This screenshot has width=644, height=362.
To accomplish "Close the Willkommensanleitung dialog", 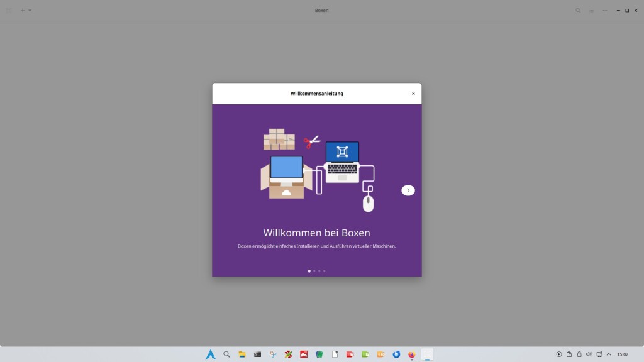I will [413, 94].
